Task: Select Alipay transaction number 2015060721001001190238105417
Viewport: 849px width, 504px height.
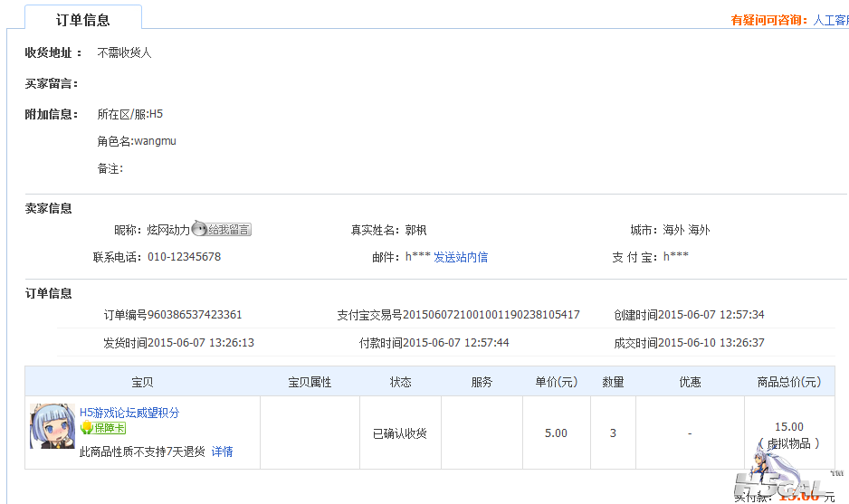Action: (x=491, y=315)
